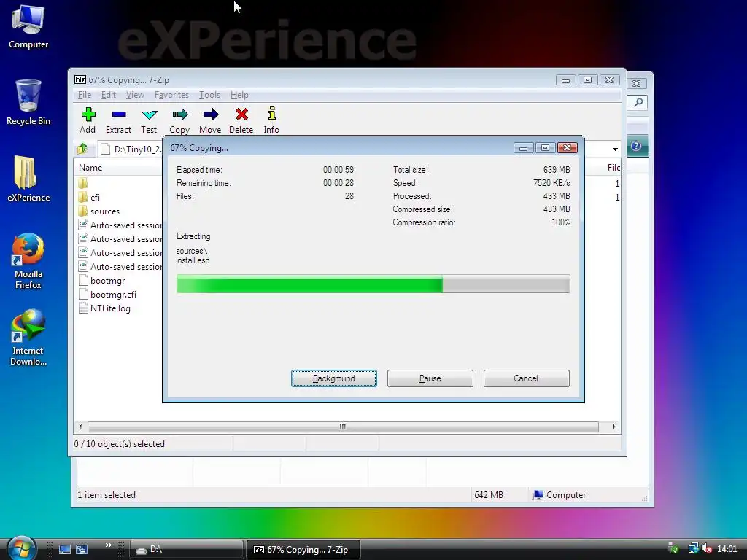The image size is (747, 560).
Task: Click the network tray icon
Action: click(x=693, y=549)
